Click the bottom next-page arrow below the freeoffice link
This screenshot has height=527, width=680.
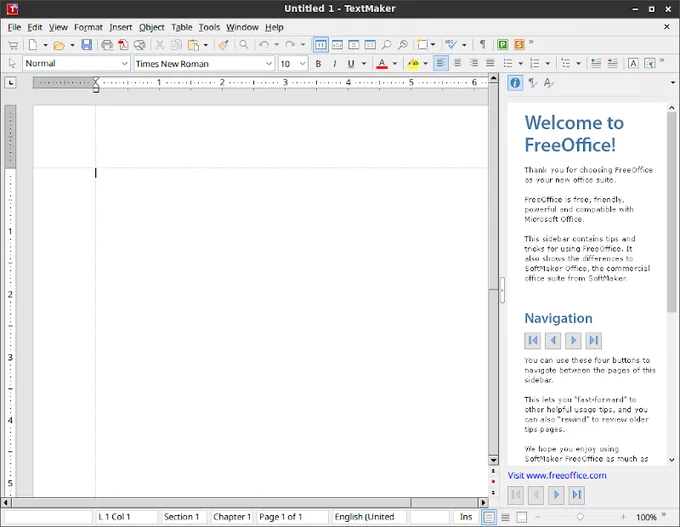tap(556, 495)
